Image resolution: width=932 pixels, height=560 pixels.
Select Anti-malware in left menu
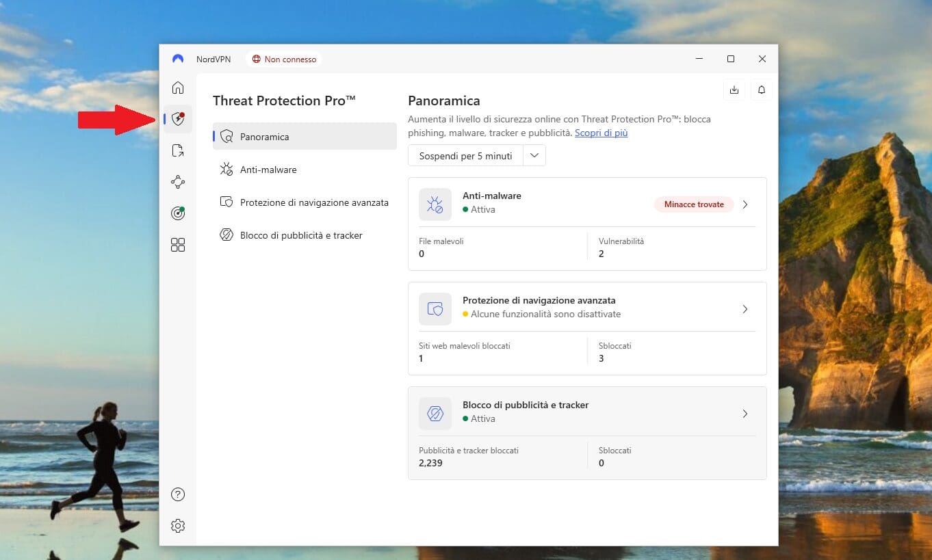268,170
